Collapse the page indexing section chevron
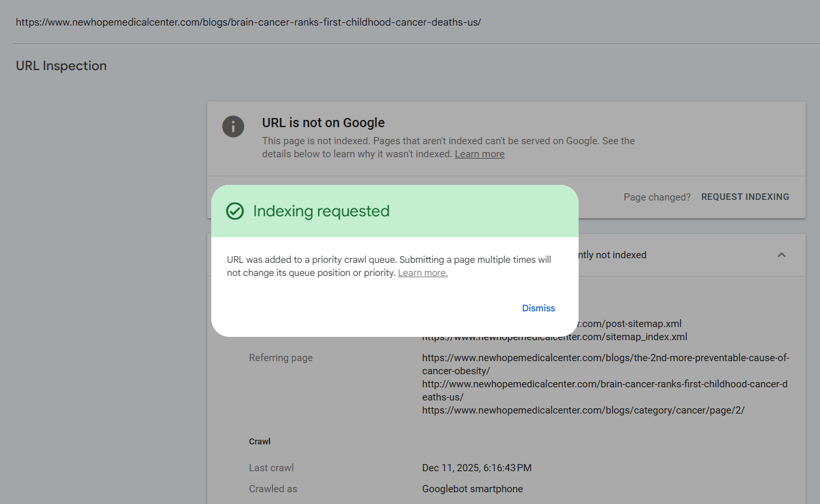This screenshot has width=820, height=504. coord(781,255)
